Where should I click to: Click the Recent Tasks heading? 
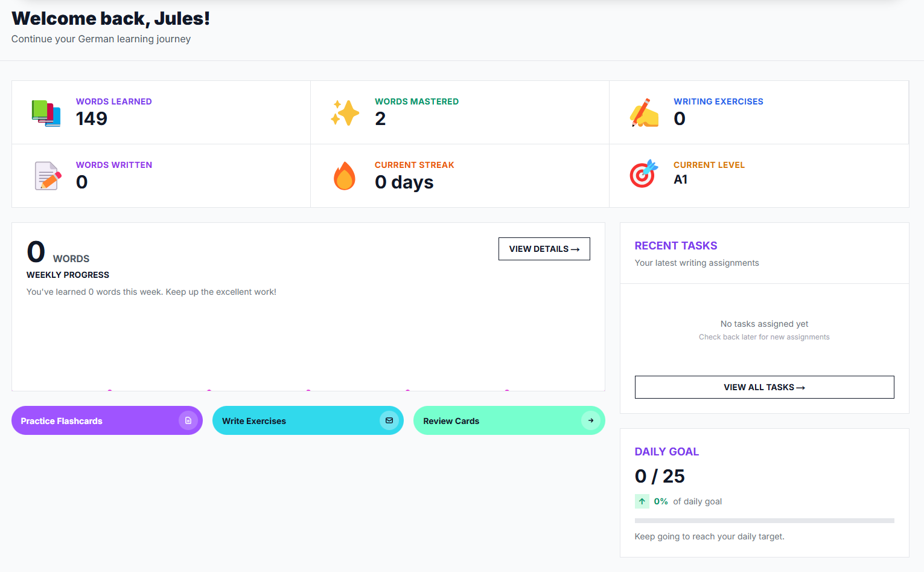(675, 246)
